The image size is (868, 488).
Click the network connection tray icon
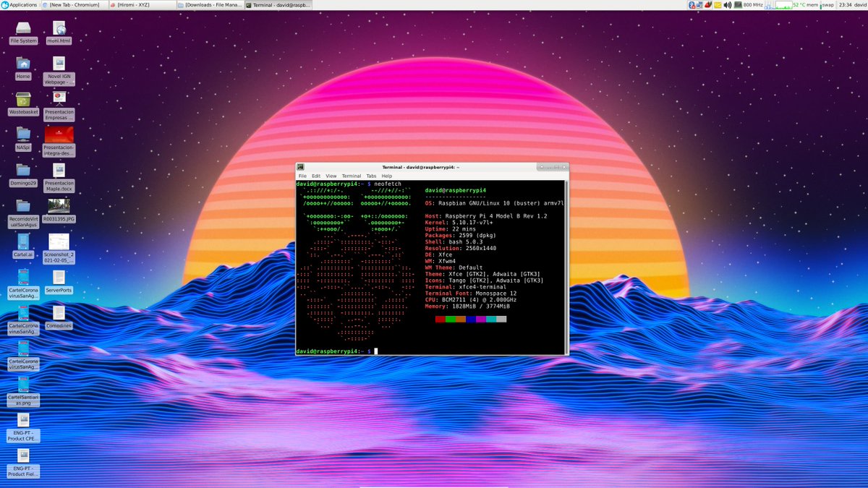(x=699, y=4)
